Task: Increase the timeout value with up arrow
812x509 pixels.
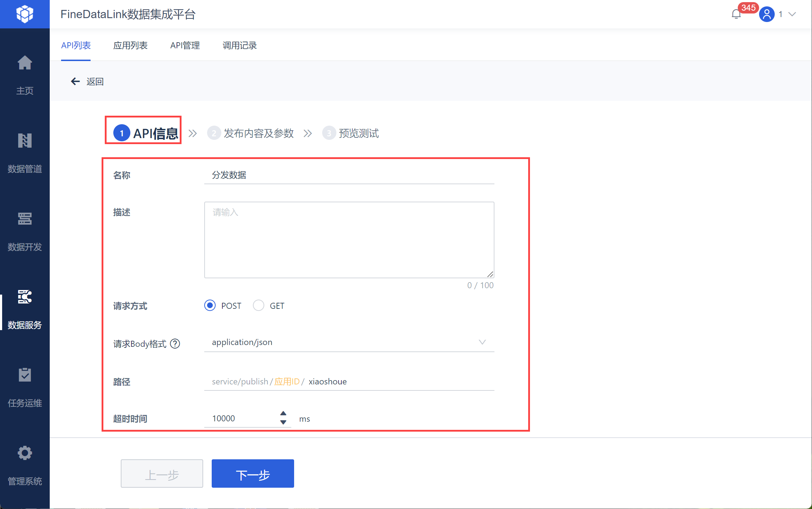Action: (283, 414)
